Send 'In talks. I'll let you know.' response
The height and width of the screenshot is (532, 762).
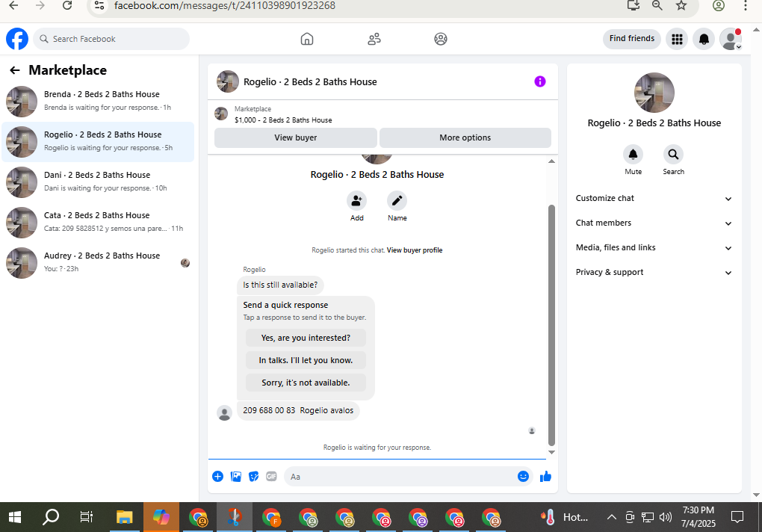click(x=306, y=360)
